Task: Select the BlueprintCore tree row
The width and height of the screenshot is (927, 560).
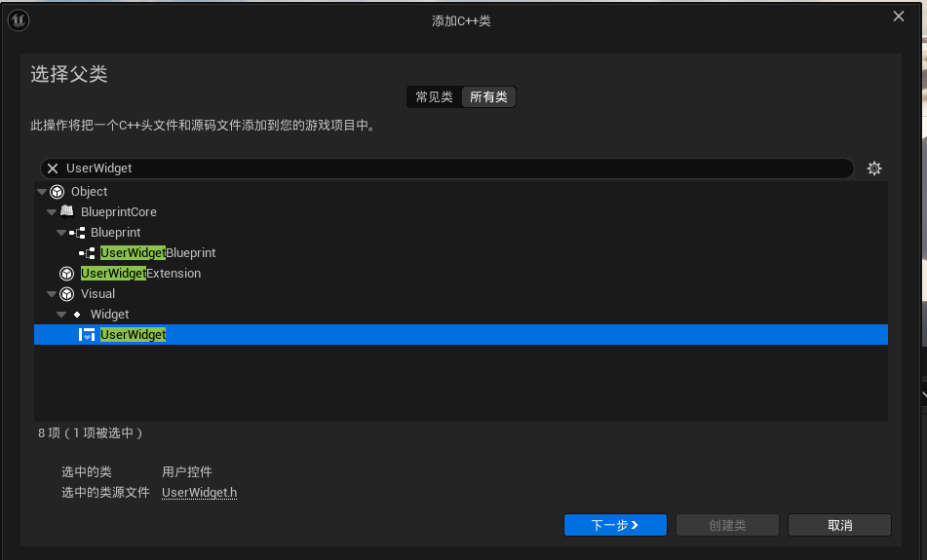Action: [461, 212]
